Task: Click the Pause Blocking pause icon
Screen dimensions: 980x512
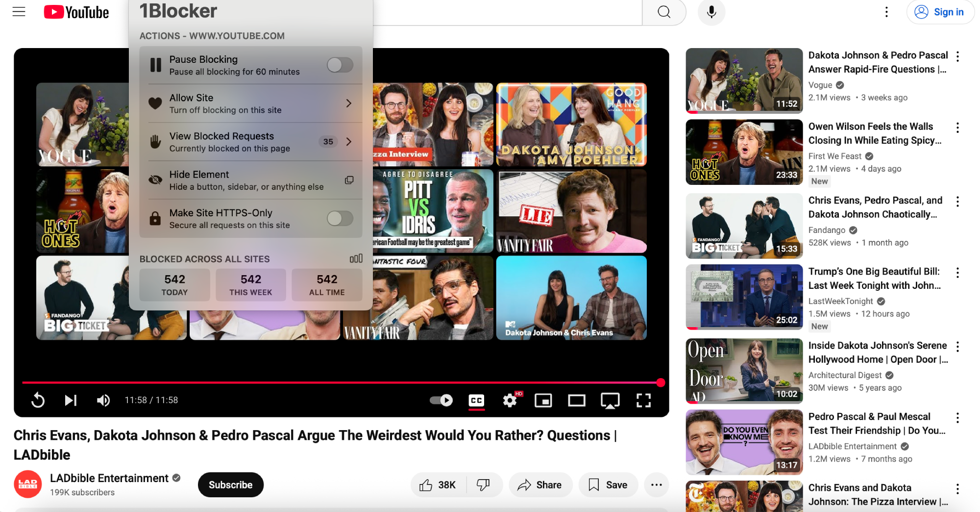Action: 155,65
